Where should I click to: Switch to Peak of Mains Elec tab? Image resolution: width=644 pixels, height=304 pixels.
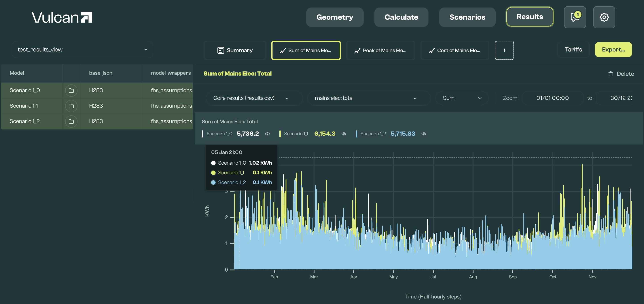click(380, 50)
